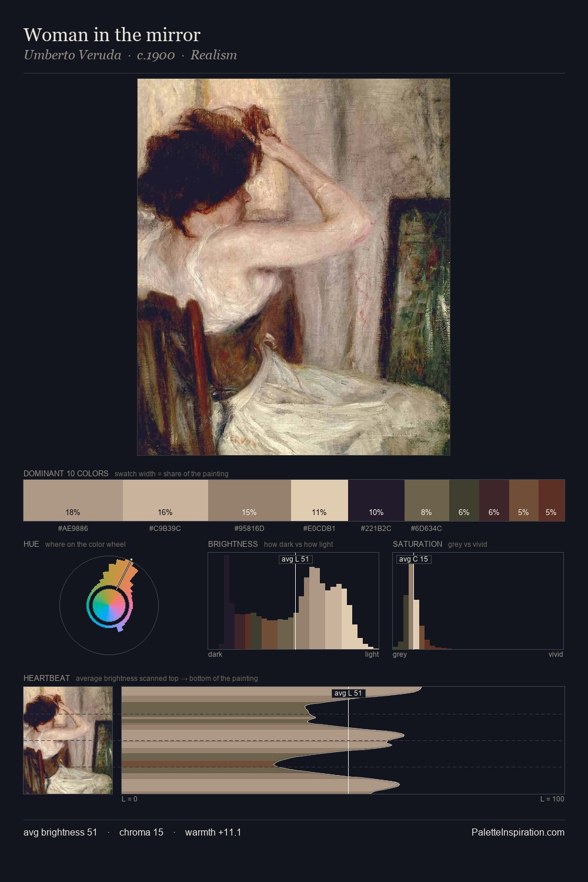Select the second 6% dark maroon swatch
This screenshot has height=882, width=588.
494,500
